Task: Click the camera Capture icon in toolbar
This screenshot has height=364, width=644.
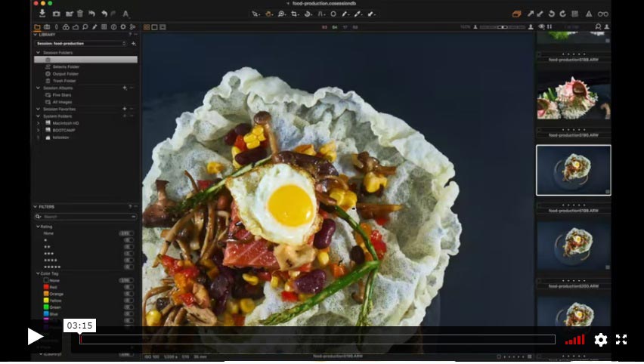Action: pos(56,14)
